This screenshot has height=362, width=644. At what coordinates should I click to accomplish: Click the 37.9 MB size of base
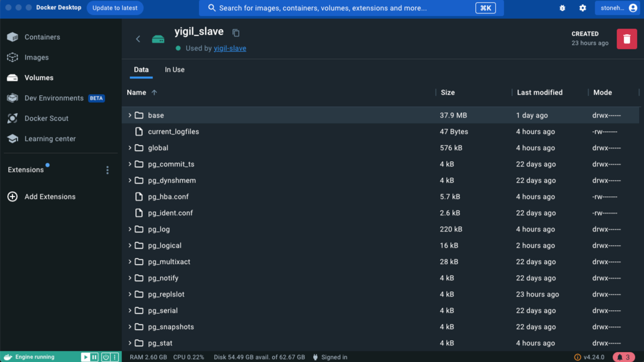(453, 115)
